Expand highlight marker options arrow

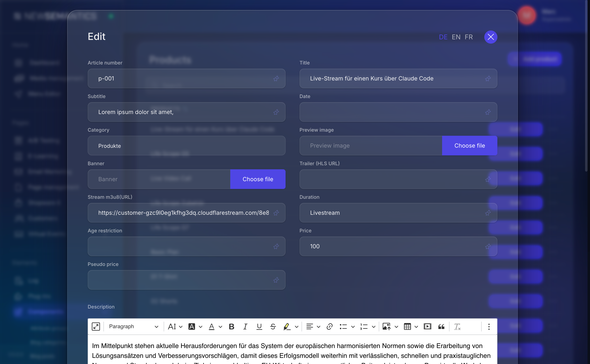pos(297,327)
